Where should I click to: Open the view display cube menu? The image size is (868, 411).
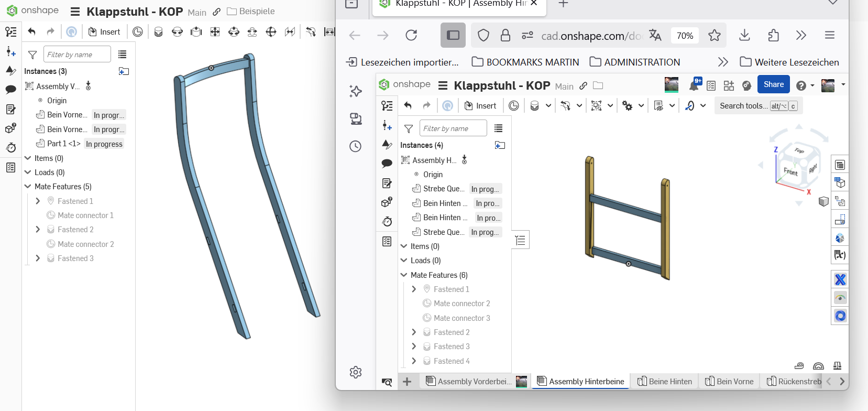coord(823,201)
